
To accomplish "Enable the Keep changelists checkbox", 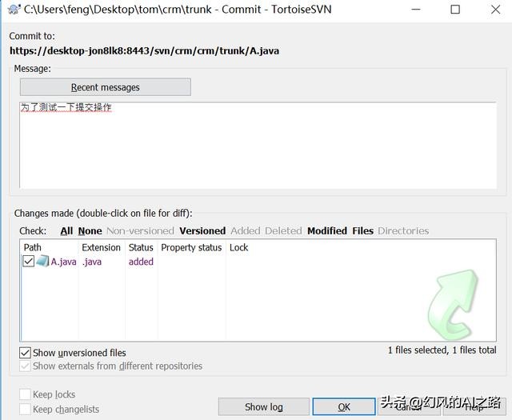I will [x=25, y=410].
